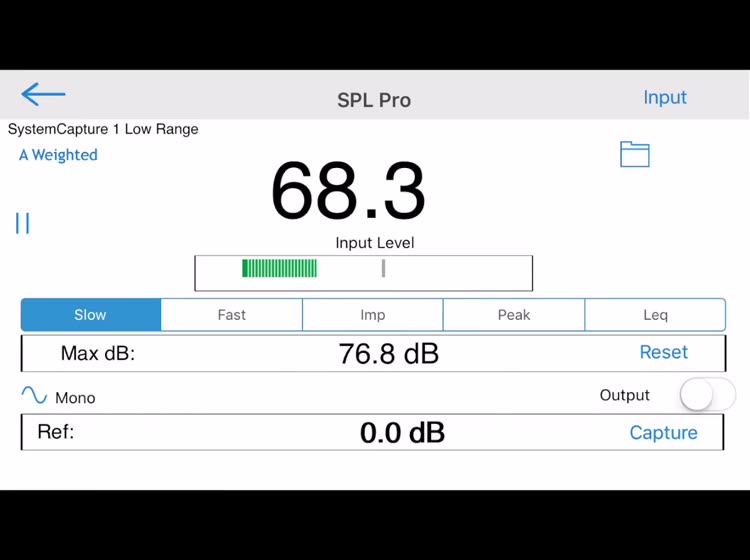Capture the reference level
Image resolution: width=750 pixels, height=560 pixels.
(663, 433)
